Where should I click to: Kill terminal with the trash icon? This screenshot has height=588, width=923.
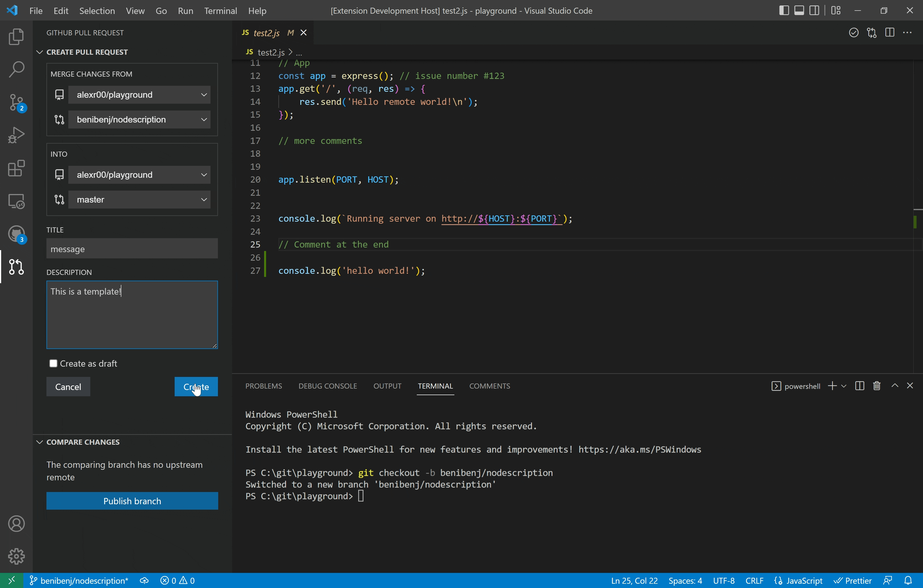[x=877, y=386]
